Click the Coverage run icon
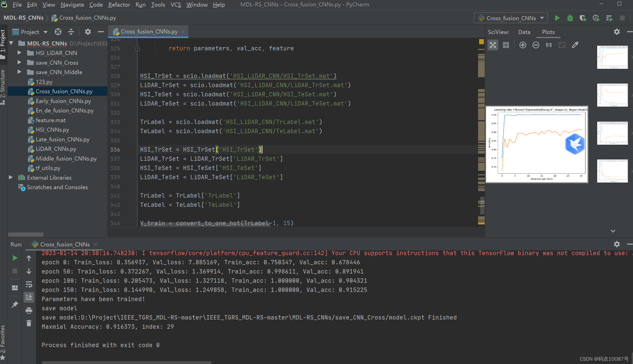Viewport: 633px width, 364px height. pyautogui.click(x=583, y=18)
